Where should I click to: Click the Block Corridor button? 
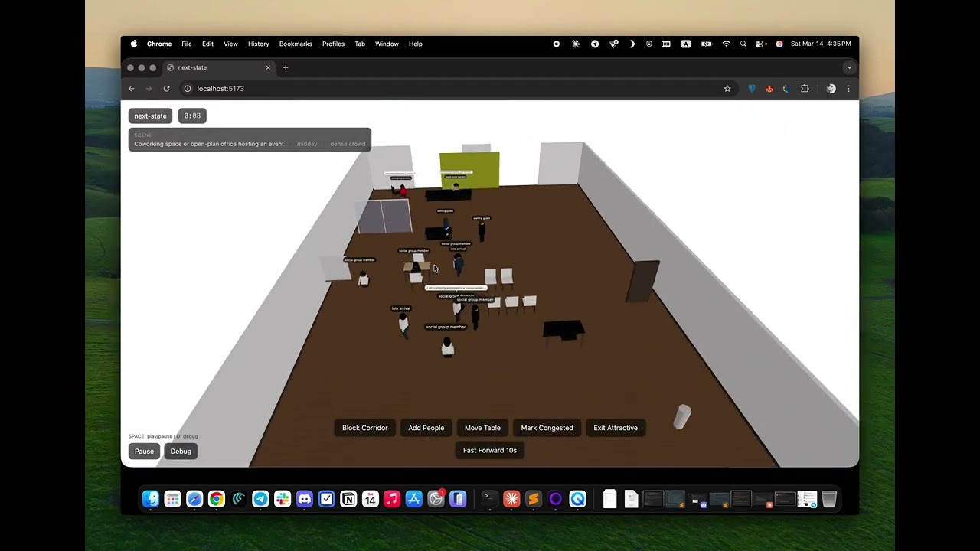click(x=364, y=428)
